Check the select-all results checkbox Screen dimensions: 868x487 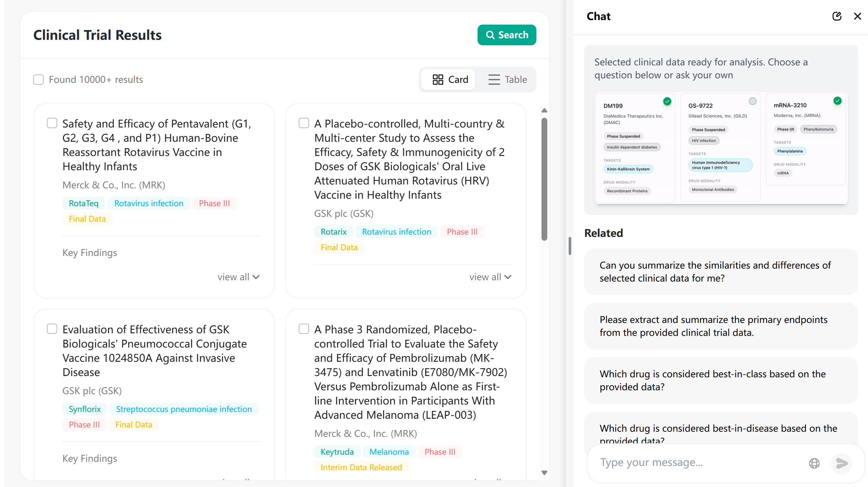(38, 80)
